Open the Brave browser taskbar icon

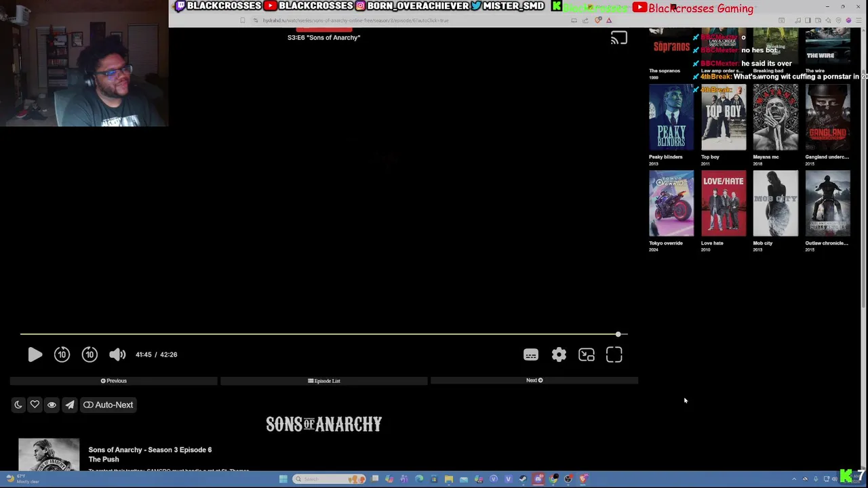[583, 479]
